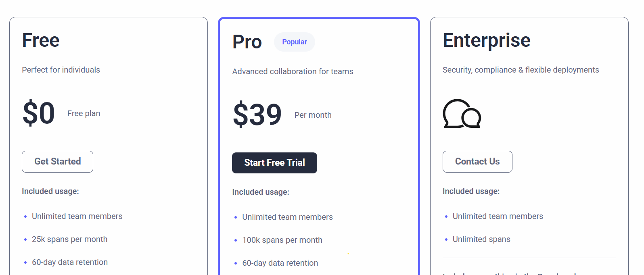Screen dimensions: 644x275
Task: Click the chat bubbles icon in Enterprise card
Action: [462, 114]
